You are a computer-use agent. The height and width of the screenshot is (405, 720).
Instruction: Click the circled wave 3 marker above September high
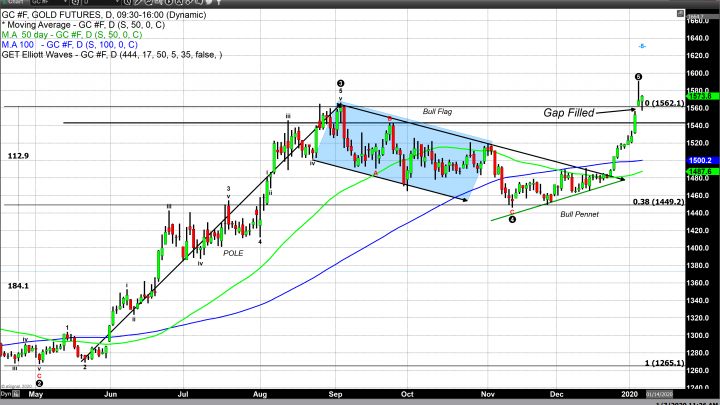point(340,83)
